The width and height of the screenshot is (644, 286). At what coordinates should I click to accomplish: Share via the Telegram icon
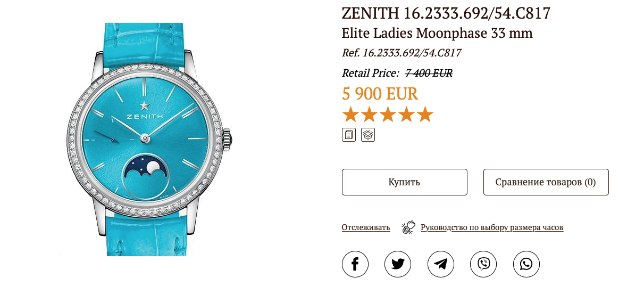441,264
